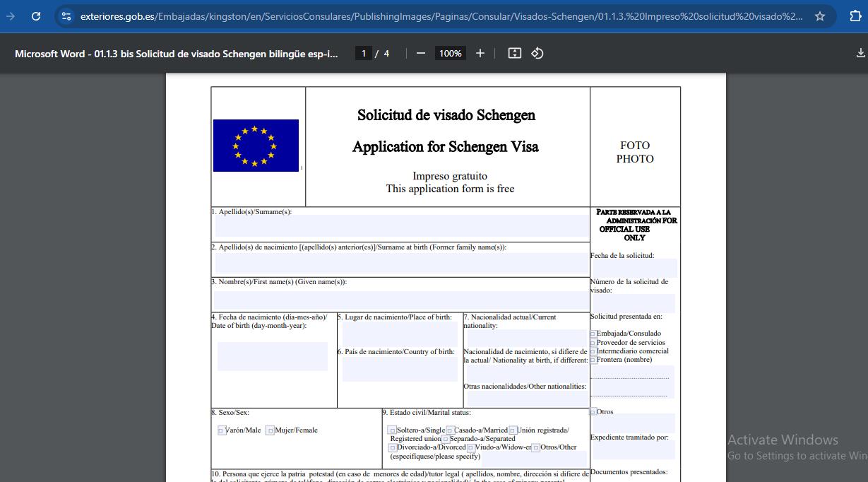Check the Varón/Male checkbox
868x482 pixels.
pos(220,430)
